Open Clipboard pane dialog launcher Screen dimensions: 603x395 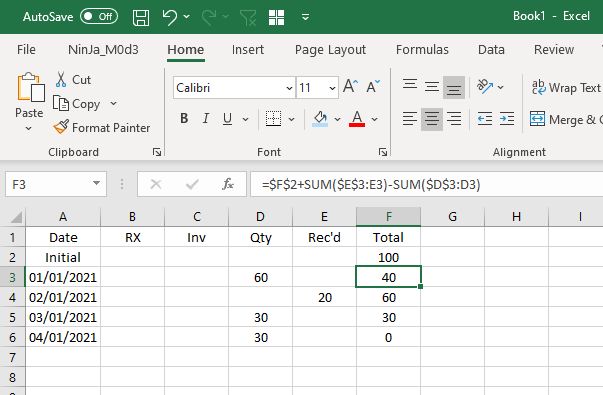(x=157, y=152)
